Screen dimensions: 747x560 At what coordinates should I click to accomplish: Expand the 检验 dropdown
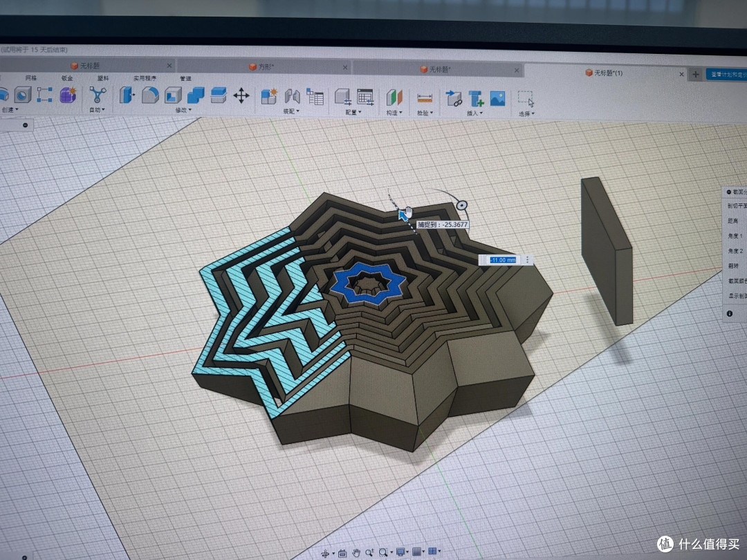[425, 113]
